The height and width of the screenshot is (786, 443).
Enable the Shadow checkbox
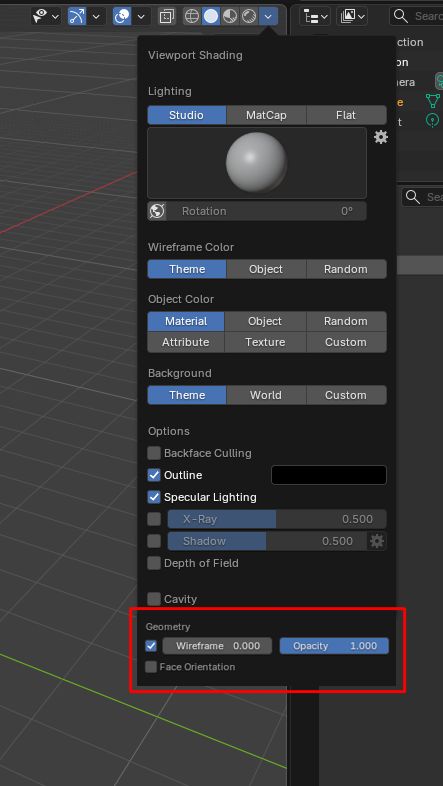click(154, 541)
